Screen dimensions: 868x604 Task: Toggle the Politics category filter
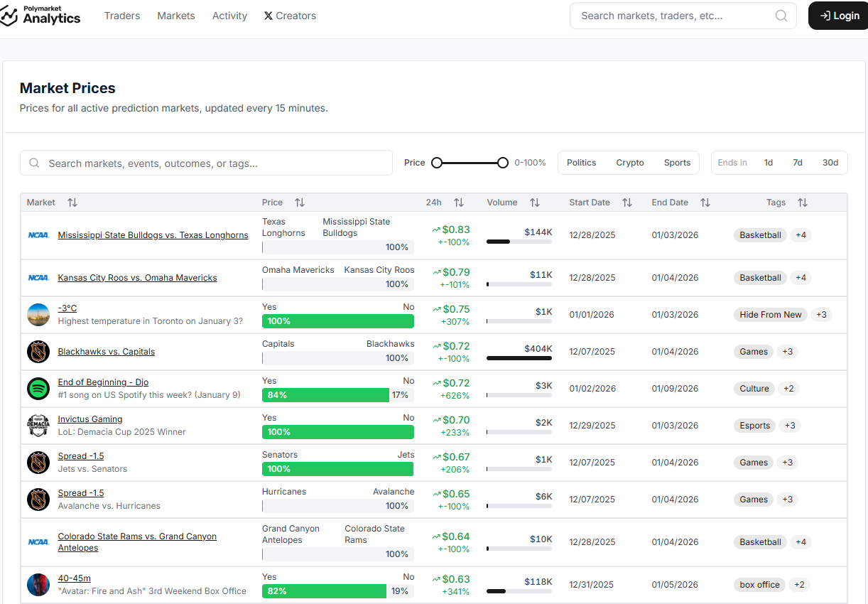[581, 163]
